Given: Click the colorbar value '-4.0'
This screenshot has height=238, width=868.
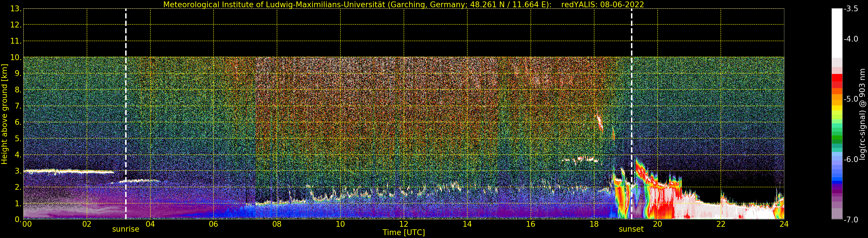Looking at the screenshot, I should [851, 39].
